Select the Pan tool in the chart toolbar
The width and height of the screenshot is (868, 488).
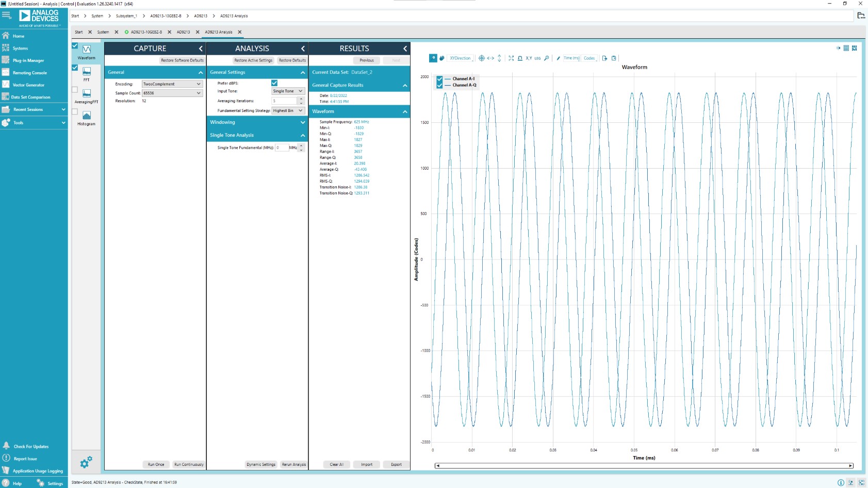tap(441, 58)
